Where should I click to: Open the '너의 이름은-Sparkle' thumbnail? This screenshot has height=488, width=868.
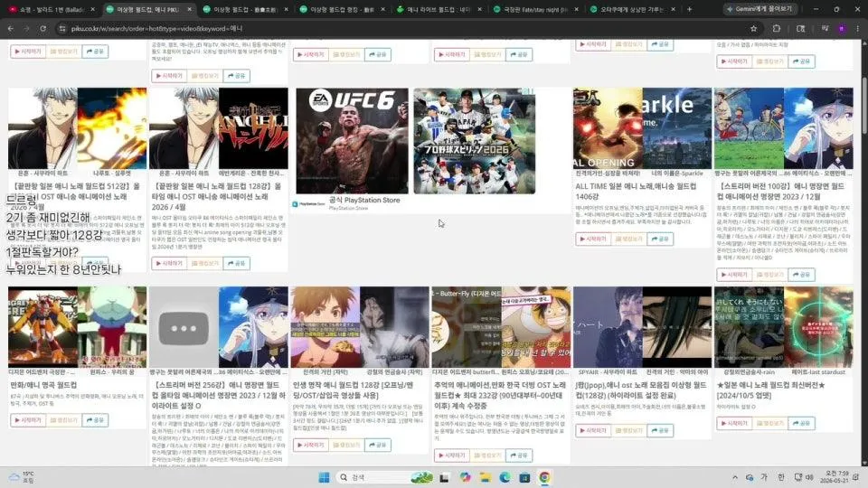[x=676, y=127]
